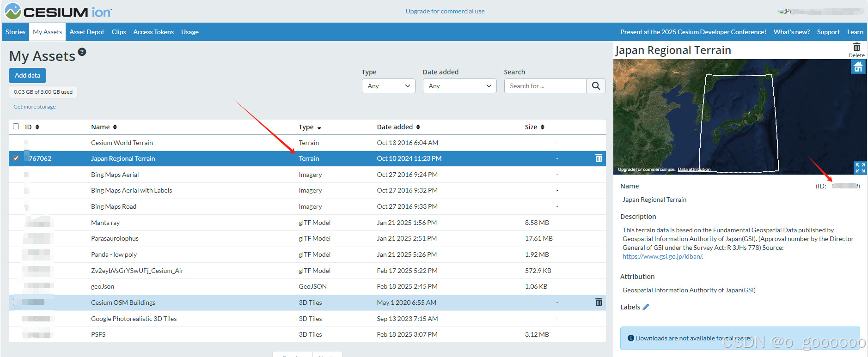Click the Delete trash icon in details panel
This screenshot has height=357, width=868.
click(856, 50)
